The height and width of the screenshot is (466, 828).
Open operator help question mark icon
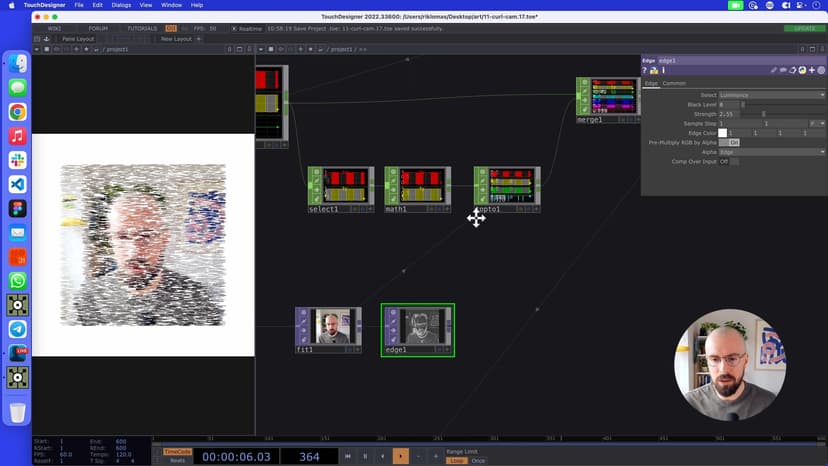(x=645, y=71)
